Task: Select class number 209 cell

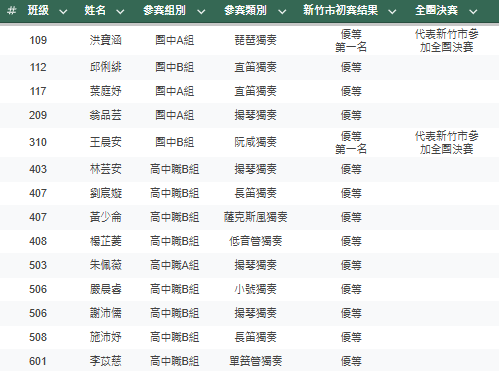Action: (x=38, y=115)
